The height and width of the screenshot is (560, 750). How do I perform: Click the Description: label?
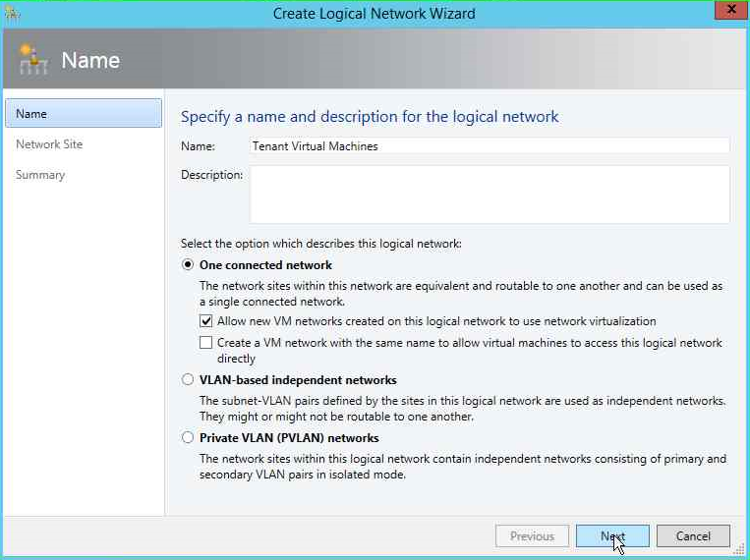[x=212, y=175]
